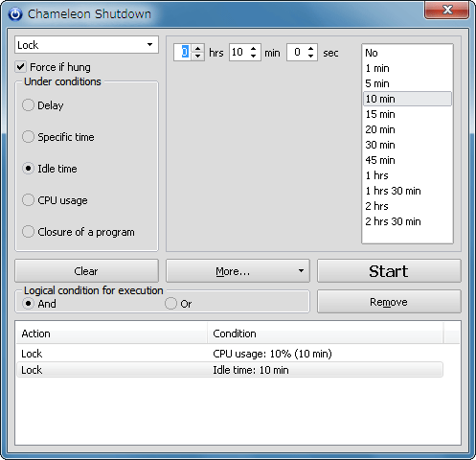The height and width of the screenshot is (460, 476).
Task: Select the Lock Idle time 10 min row
Action: pyautogui.click(x=230, y=370)
